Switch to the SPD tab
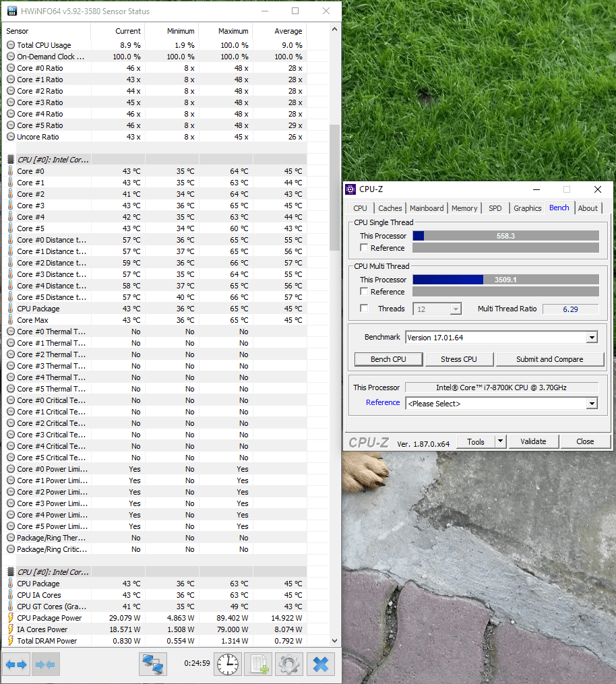The height and width of the screenshot is (684, 616). [x=495, y=208]
